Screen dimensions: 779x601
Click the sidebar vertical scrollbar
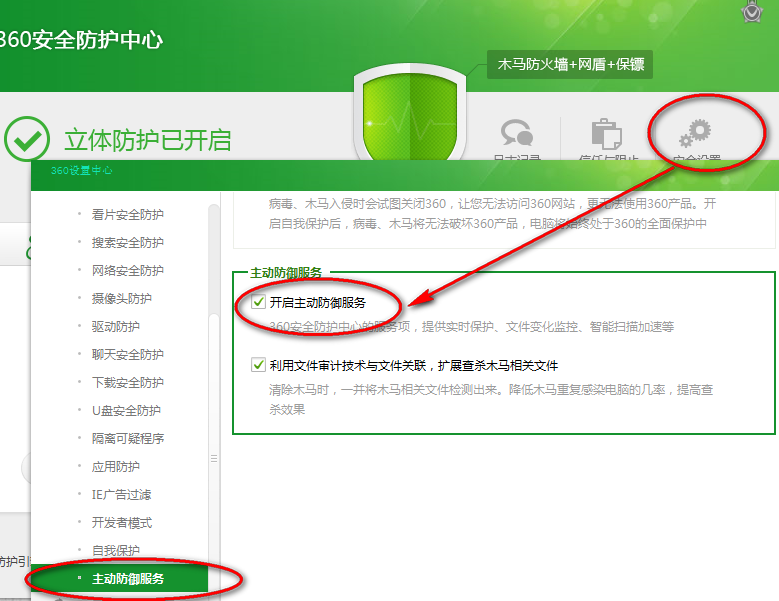point(213,400)
